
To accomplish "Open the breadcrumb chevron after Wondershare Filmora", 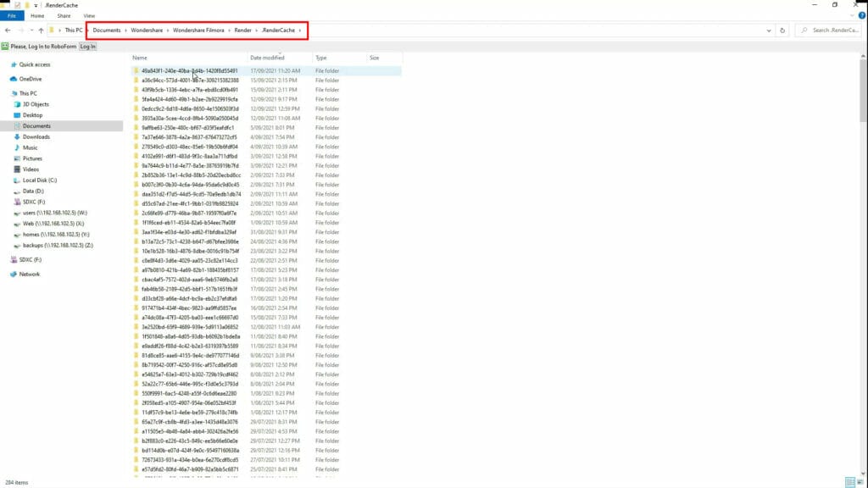I will click(230, 30).
